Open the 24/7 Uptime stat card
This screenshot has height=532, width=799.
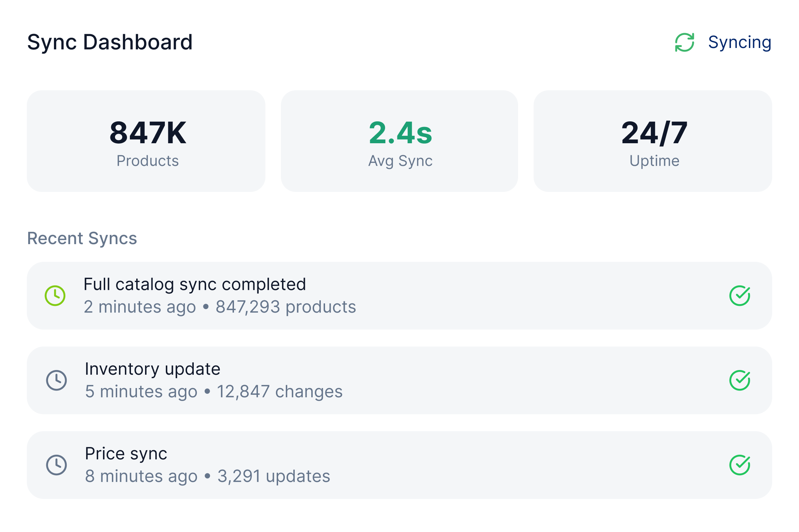pos(653,141)
